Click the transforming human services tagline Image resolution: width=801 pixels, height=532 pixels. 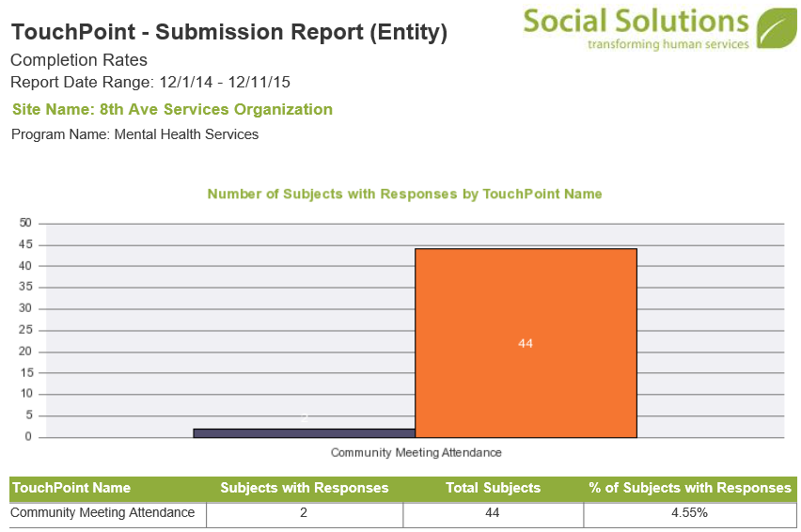[668, 44]
